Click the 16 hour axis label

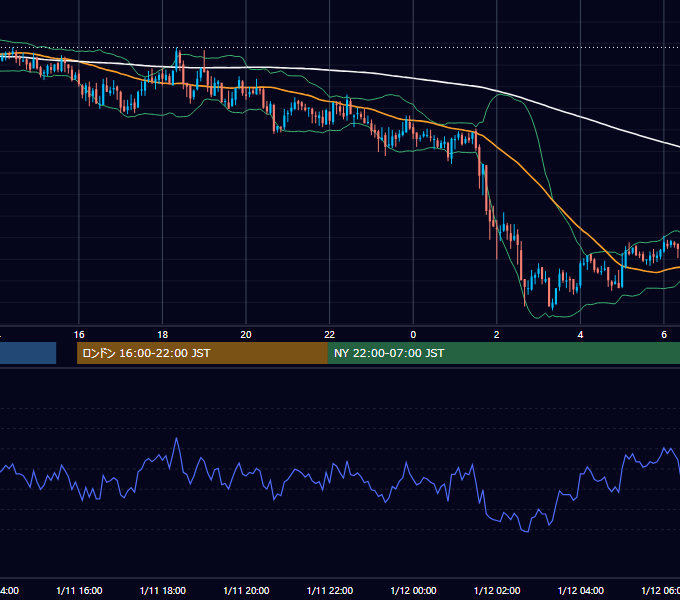pos(79,335)
